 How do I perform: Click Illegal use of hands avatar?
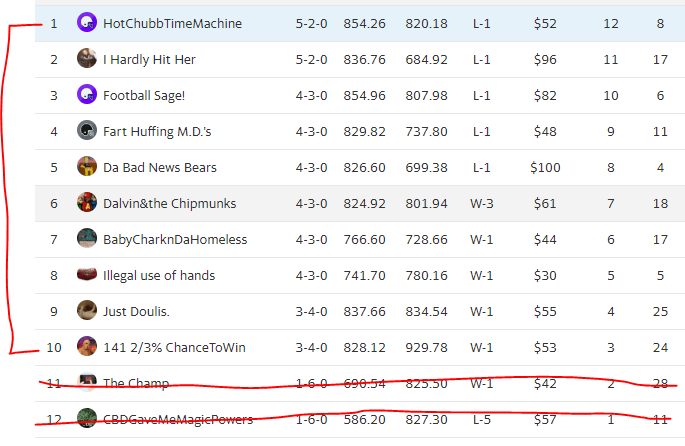click(87, 275)
